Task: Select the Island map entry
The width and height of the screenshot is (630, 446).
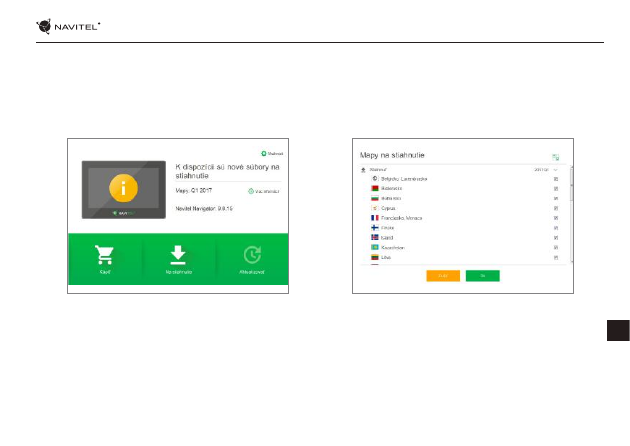Action: [464, 237]
